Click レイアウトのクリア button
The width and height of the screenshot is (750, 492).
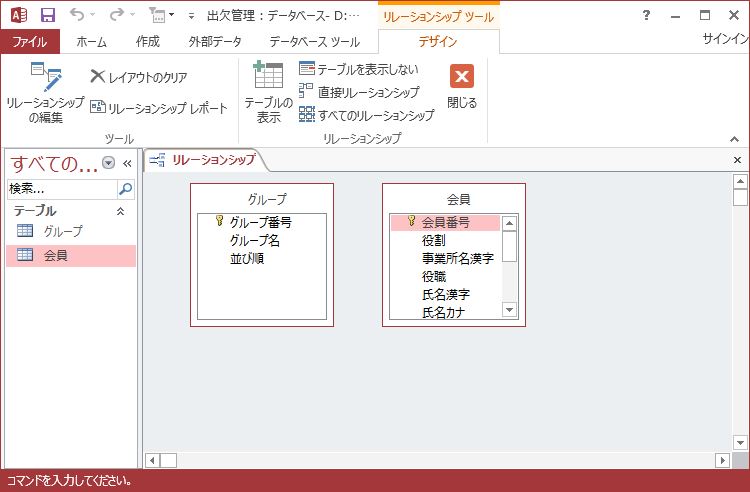(139, 77)
